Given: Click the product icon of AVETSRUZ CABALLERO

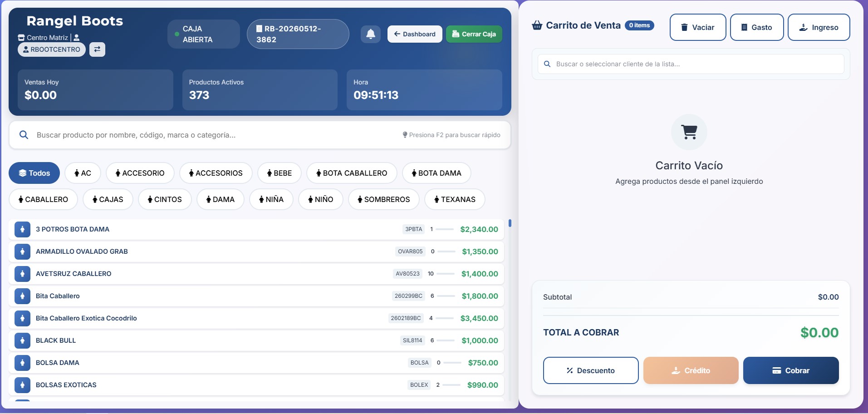Looking at the screenshot, I should [22, 274].
